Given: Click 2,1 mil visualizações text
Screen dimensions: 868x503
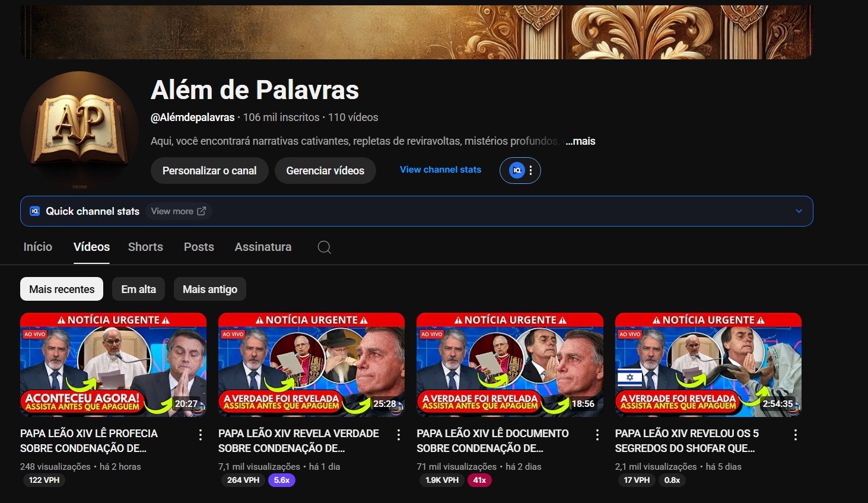Looking at the screenshot, I should (656, 467).
